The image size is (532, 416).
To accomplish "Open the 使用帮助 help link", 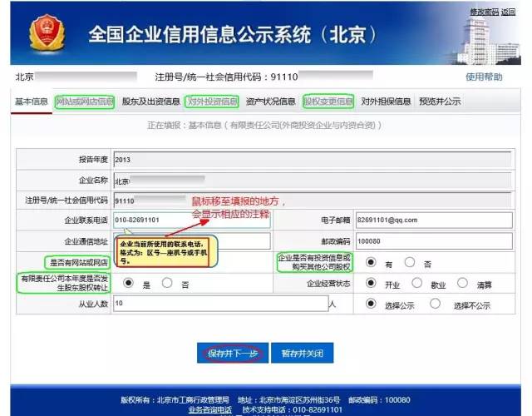I will point(484,77).
